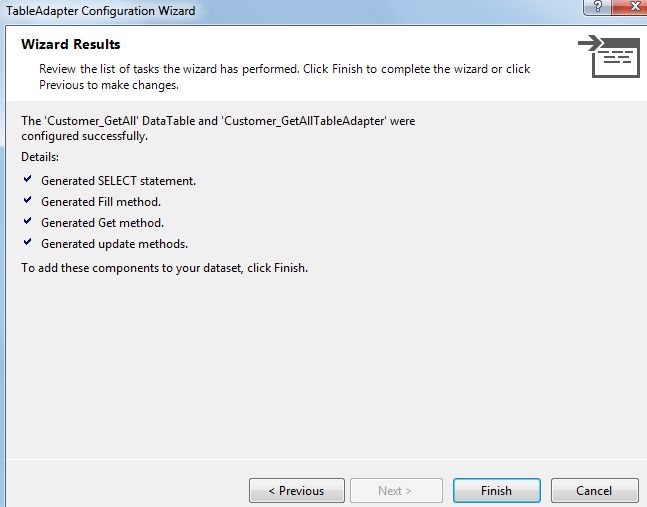Screen dimensions: 647x507
Task: Click the disabled Next button
Action: pos(395,491)
